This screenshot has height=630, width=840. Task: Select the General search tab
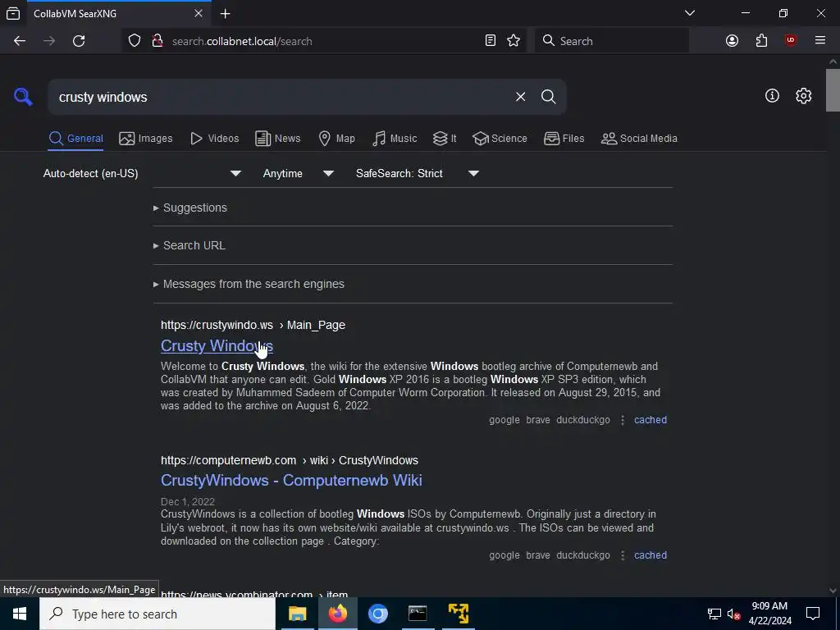[x=75, y=138]
